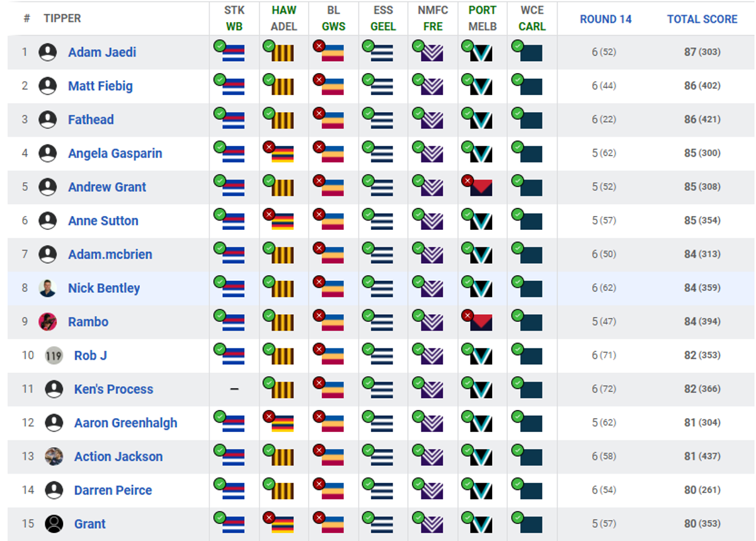The height and width of the screenshot is (541, 756).
Task: Click the PORT MELB match column header
Action: [483, 18]
